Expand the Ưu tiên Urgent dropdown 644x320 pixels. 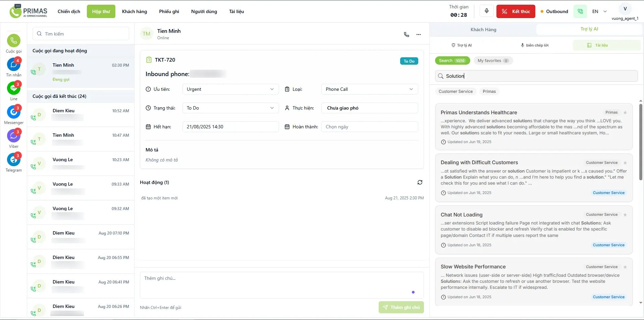coord(230,89)
